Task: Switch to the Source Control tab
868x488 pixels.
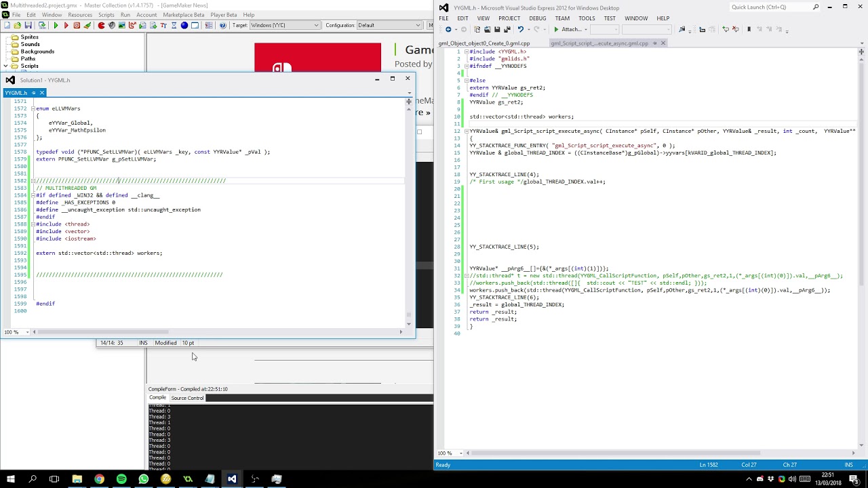Action: point(187,398)
